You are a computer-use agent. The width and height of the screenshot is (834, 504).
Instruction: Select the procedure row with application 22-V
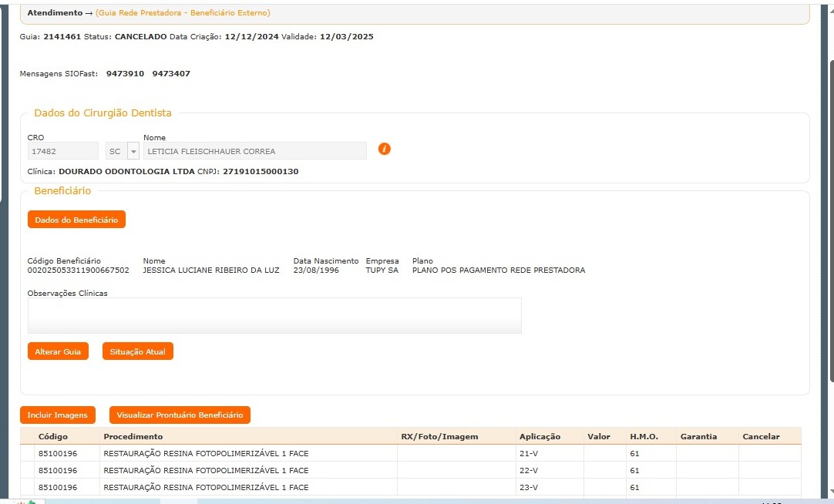[206, 470]
